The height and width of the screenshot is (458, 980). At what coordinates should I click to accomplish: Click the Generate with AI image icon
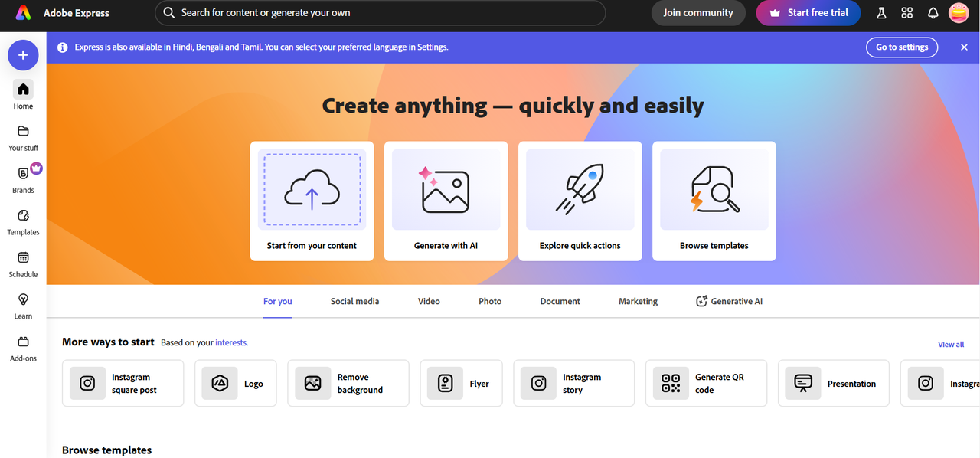tap(446, 189)
